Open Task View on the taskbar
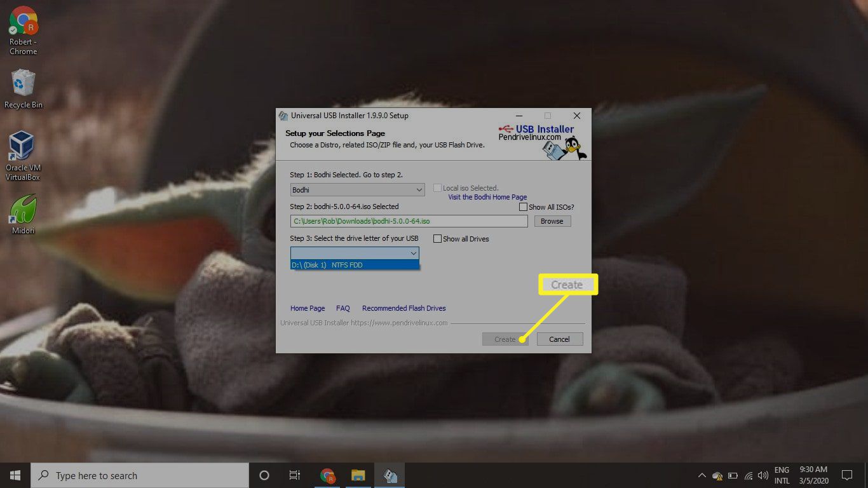Viewport: 868px width, 488px height. point(295,475)
